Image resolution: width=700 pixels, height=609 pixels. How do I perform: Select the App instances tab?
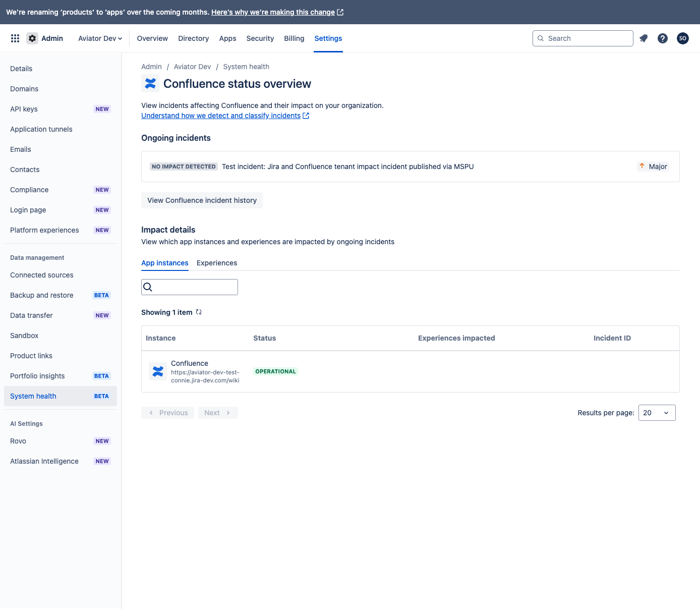pos(165,263)
